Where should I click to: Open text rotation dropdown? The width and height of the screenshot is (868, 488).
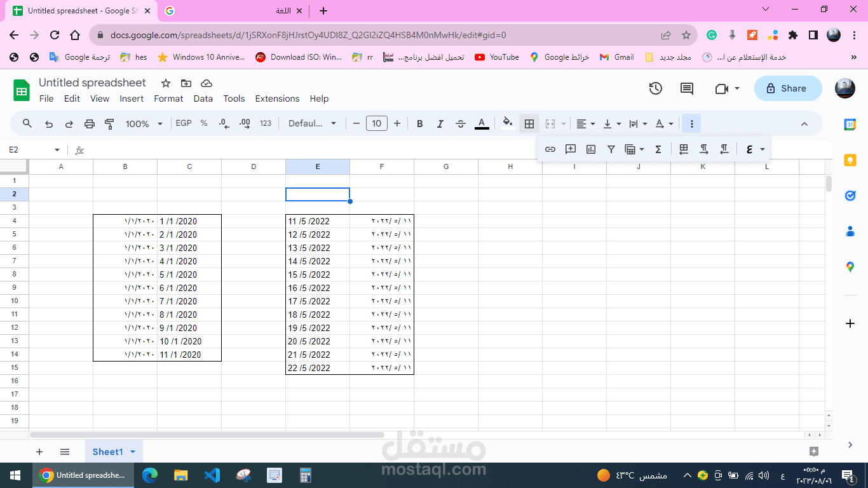point(664,123)
